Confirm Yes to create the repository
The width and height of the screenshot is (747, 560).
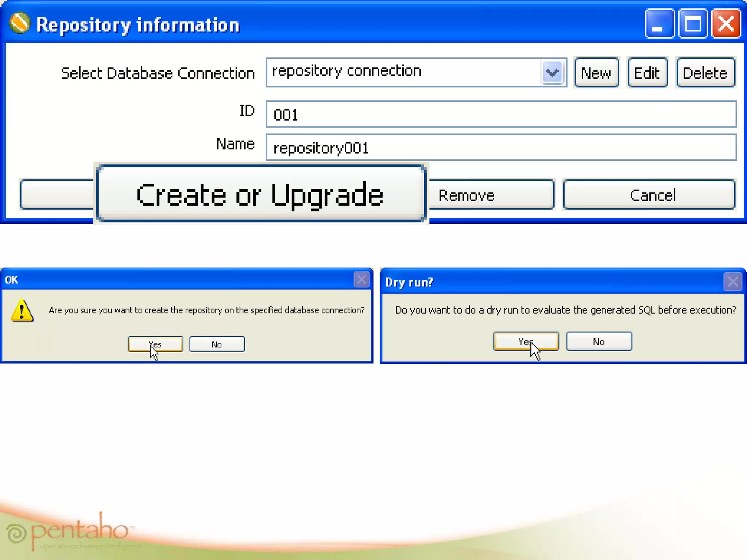coord(155,344)
